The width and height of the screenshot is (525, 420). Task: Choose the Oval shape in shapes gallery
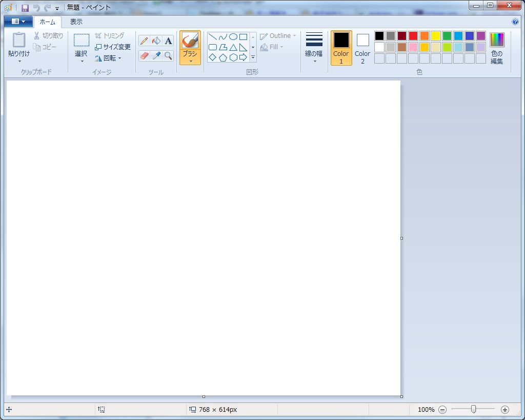pos(233,36)
